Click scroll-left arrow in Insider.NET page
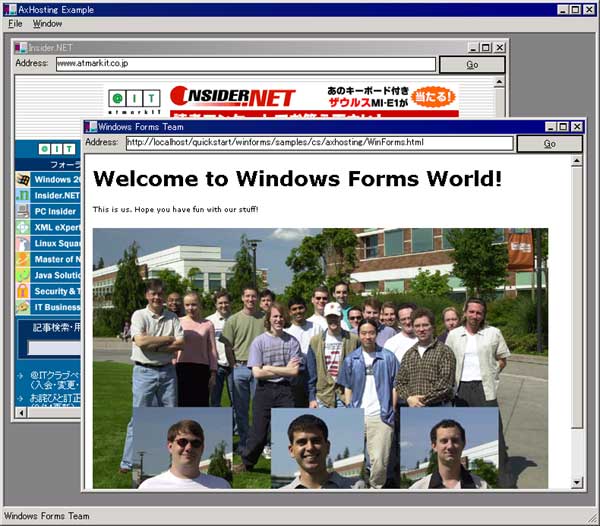600x526 pixels. (21, 413)
